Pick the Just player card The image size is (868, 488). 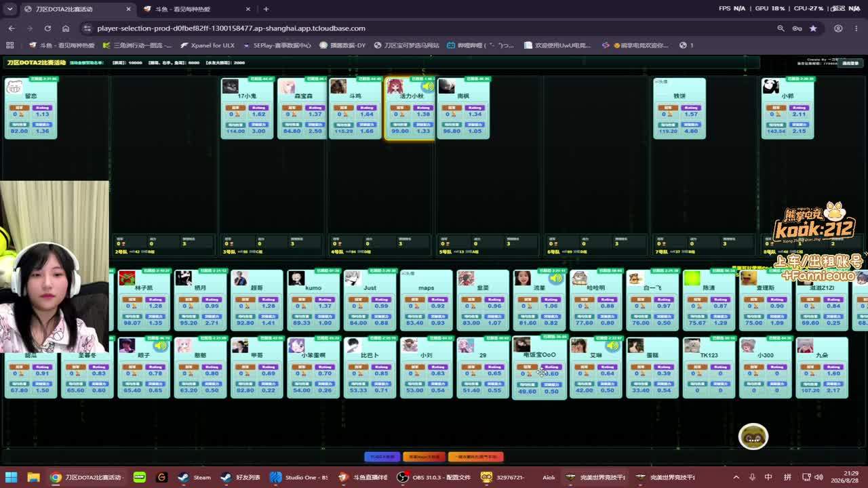click(x=370, y=300)
